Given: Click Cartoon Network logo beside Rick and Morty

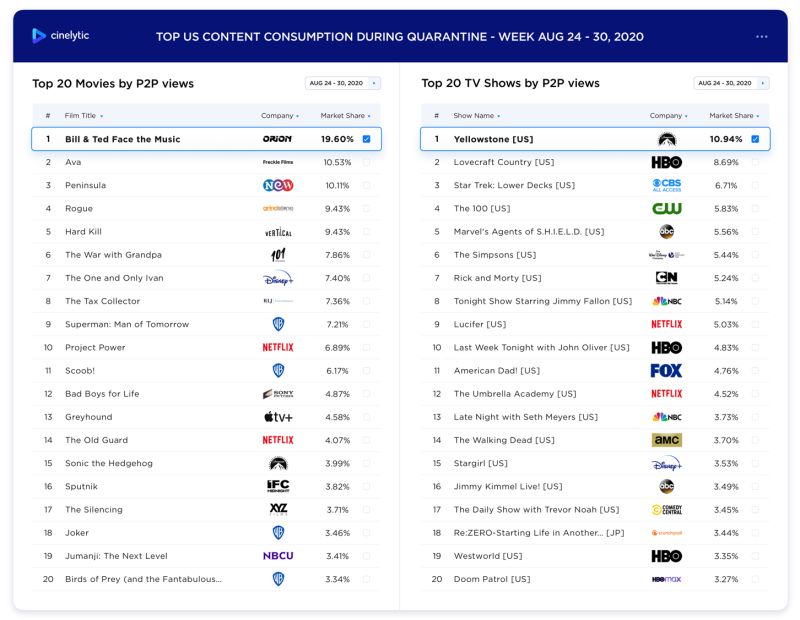Looking at the screenshot, I should 667,278.
